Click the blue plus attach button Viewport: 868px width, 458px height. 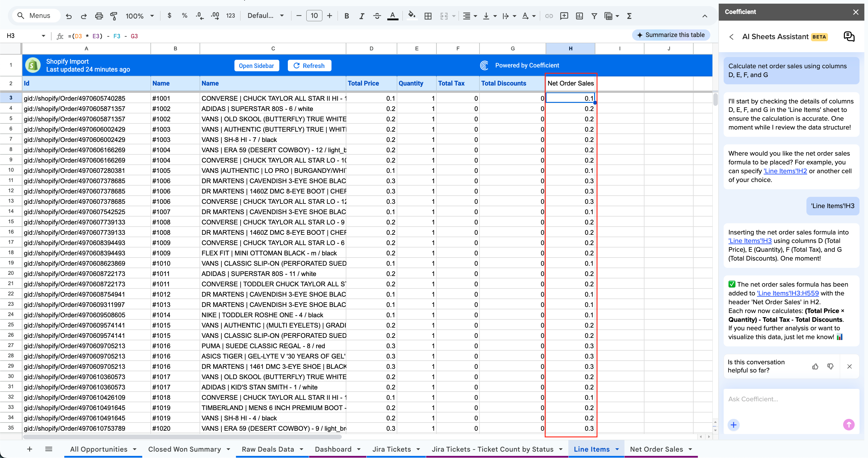734,425
